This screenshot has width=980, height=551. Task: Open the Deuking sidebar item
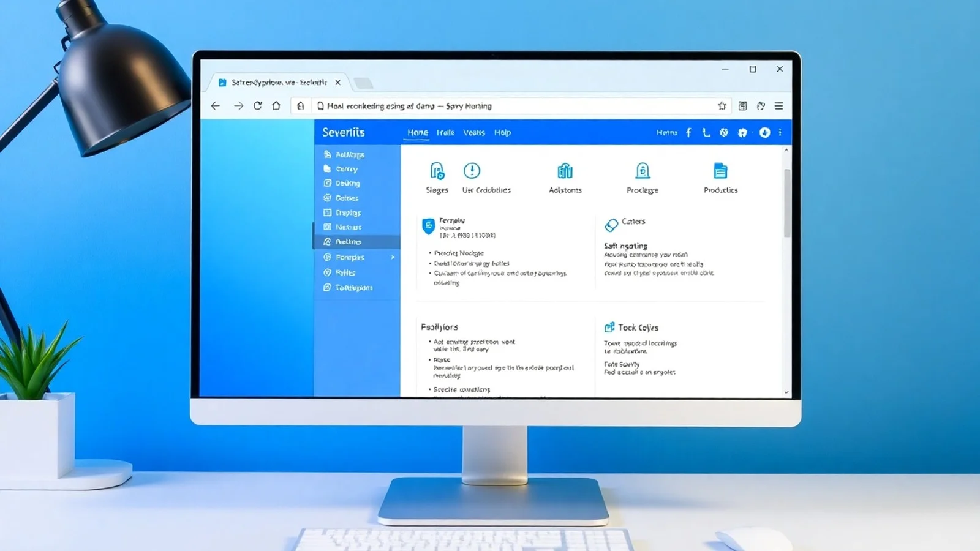tap(357, 183)
